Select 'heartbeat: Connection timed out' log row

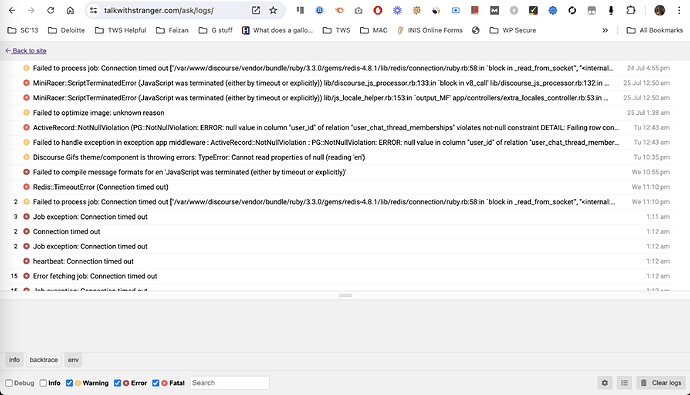point(339,261)
